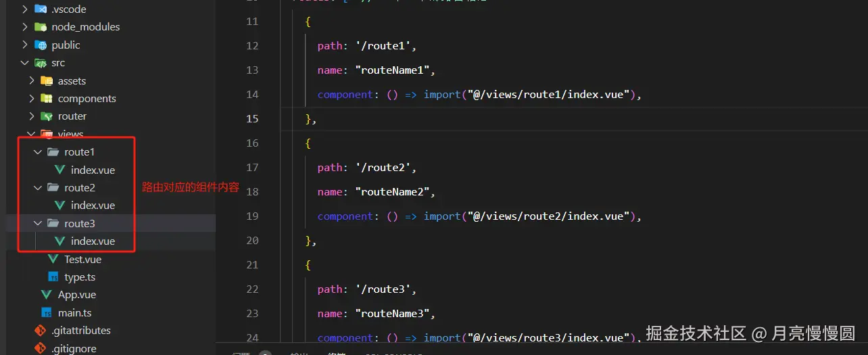Click the components folder icon

47,99
